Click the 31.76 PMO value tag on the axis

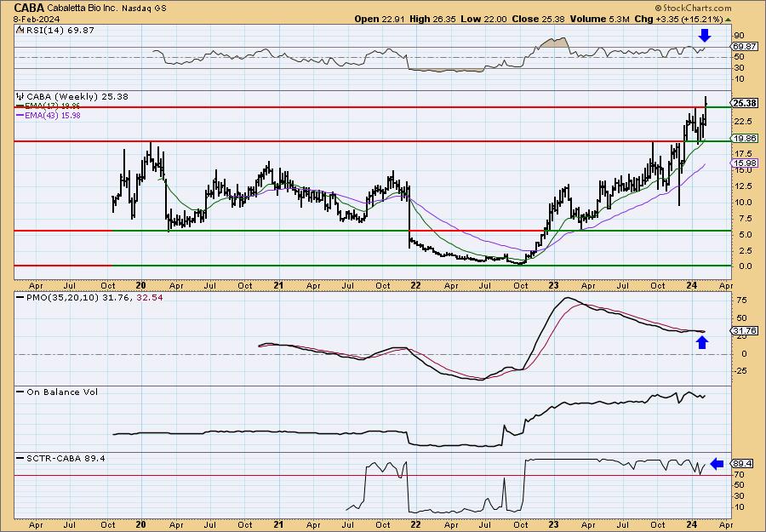pyautogui.click(x=745, y=331)
